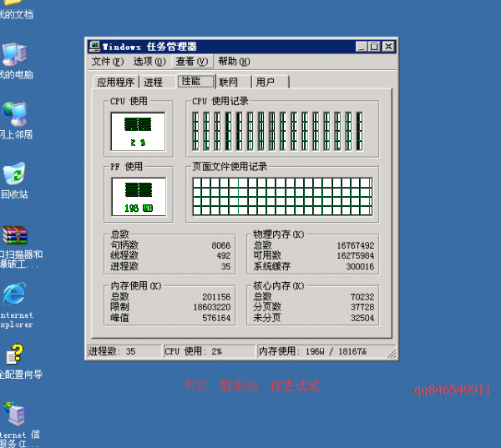
Task: Open the 文件(F) menu
Action: tap(108, 61)
